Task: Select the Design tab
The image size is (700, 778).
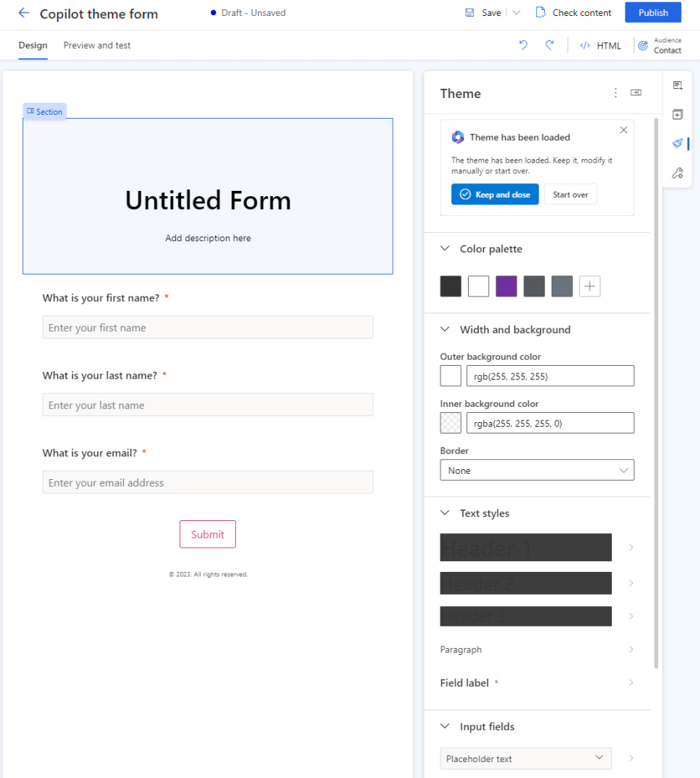Action: tap(33, 45)
